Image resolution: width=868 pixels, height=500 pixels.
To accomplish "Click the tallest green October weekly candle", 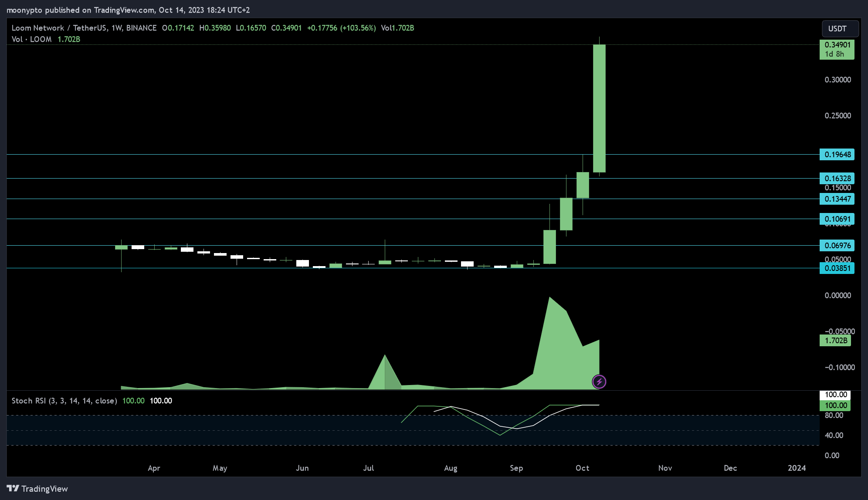I will [x=599, y=108].
